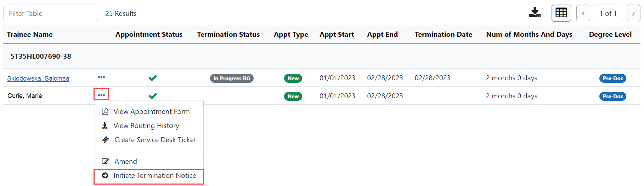Click 'New' badge in Curie, Marie row
Viewport: 644px width, 186px height.
[293, 97]
